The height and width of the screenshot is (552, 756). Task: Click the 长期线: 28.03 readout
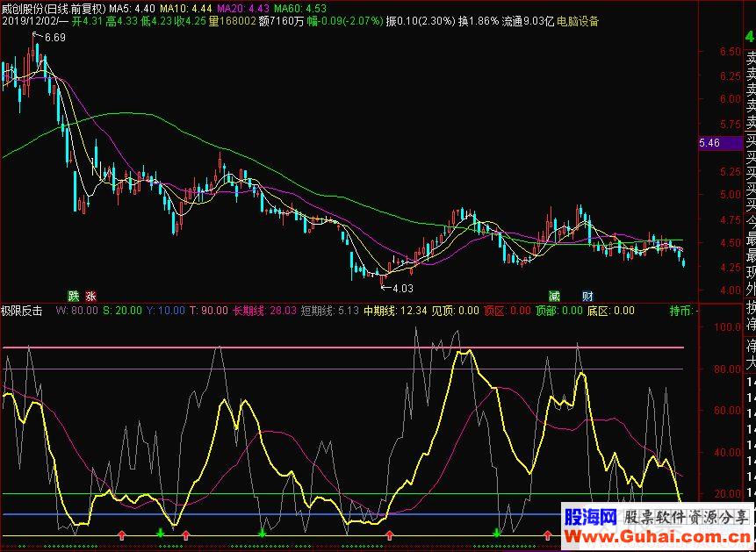[x=264, y=311]
